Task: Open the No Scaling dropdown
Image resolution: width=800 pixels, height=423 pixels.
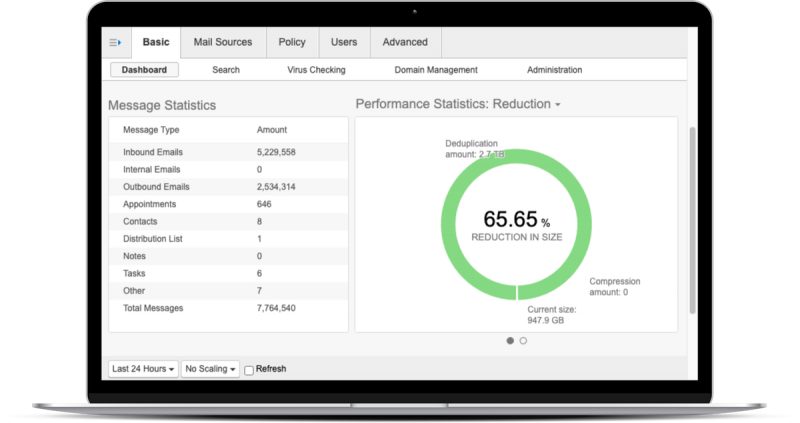Action: click(x=210, y=369)
